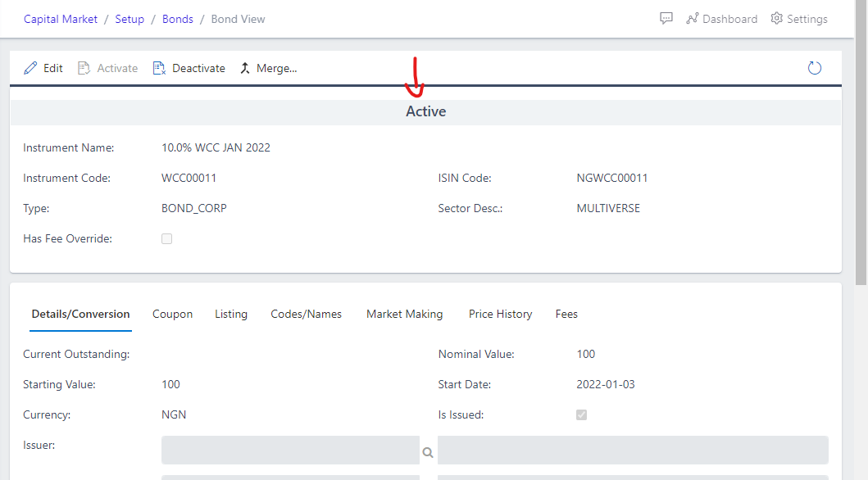Go to Capital Market breadcrumb link

(x=61, y=19)
